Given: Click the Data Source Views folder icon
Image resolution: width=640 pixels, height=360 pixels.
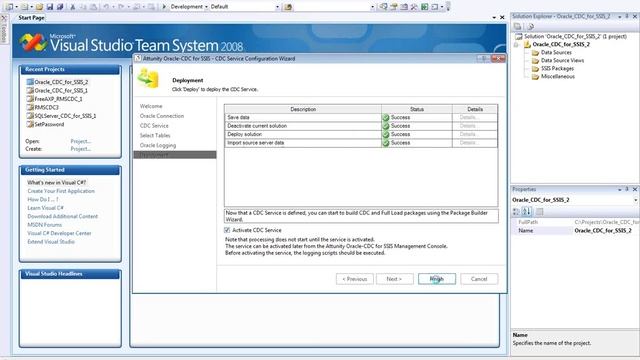Looking at the screenshot, I should (535, 61).
